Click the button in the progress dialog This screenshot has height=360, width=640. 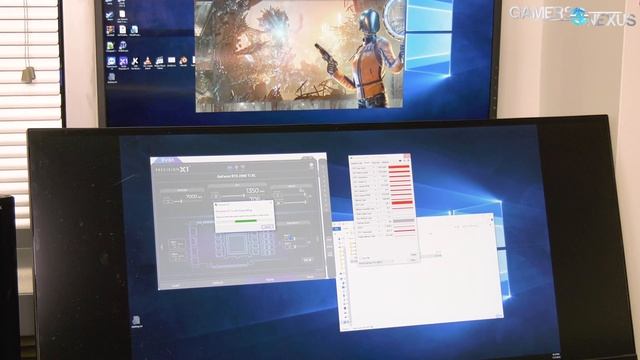[x=268, y=227]
